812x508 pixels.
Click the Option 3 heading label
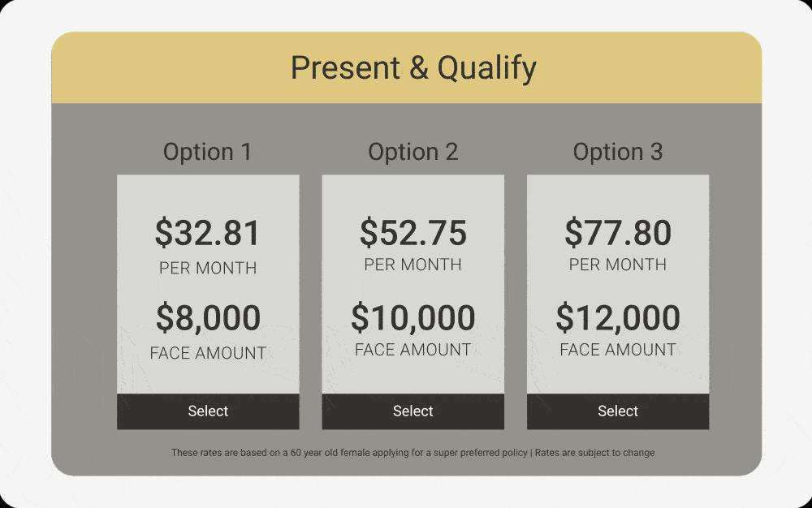tap(618, 152)
